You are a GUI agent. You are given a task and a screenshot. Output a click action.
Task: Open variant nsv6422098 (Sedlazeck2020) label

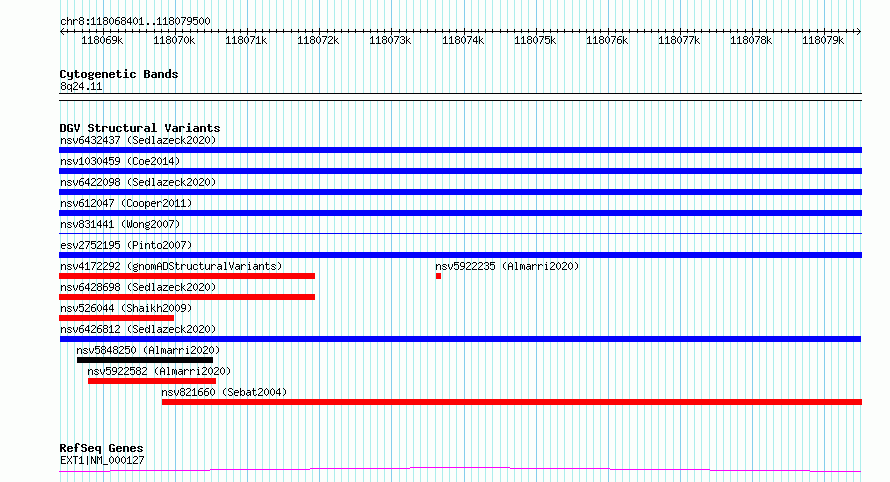(x=138, y=182)
